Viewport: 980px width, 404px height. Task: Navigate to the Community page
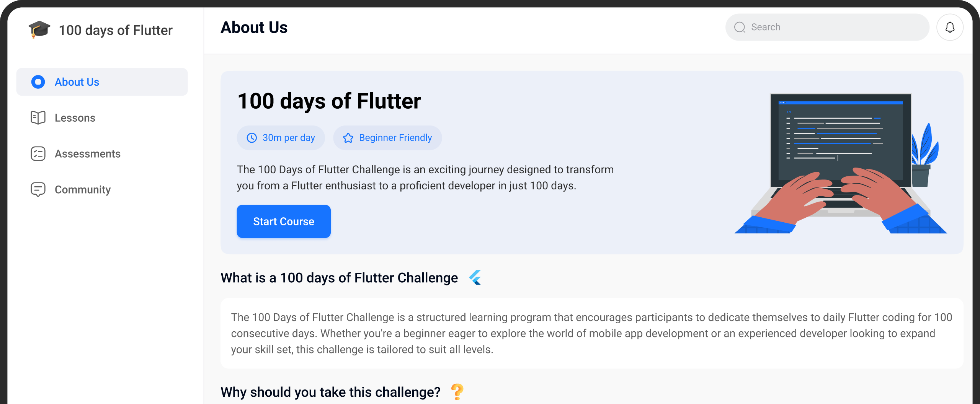point(83,189)
